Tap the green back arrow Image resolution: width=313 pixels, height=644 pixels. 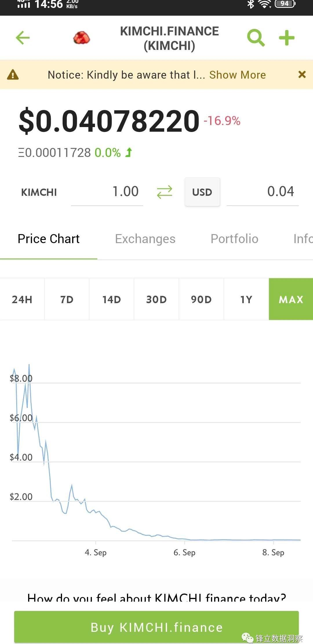pyautogui.click(x=23, y=38)
